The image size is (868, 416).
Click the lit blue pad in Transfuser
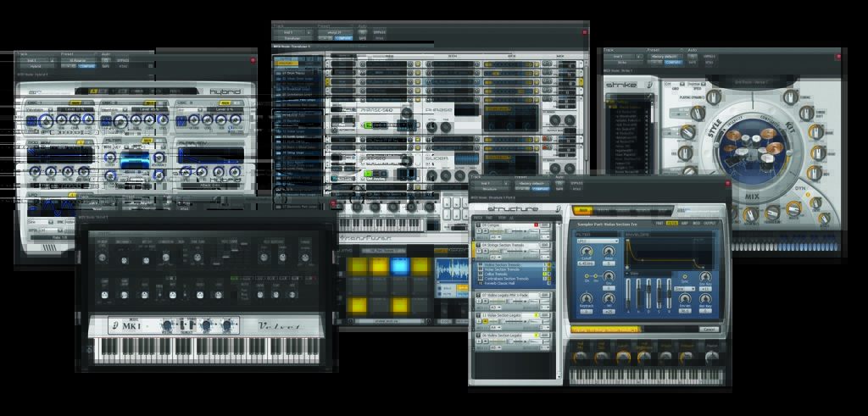[398, 265]
